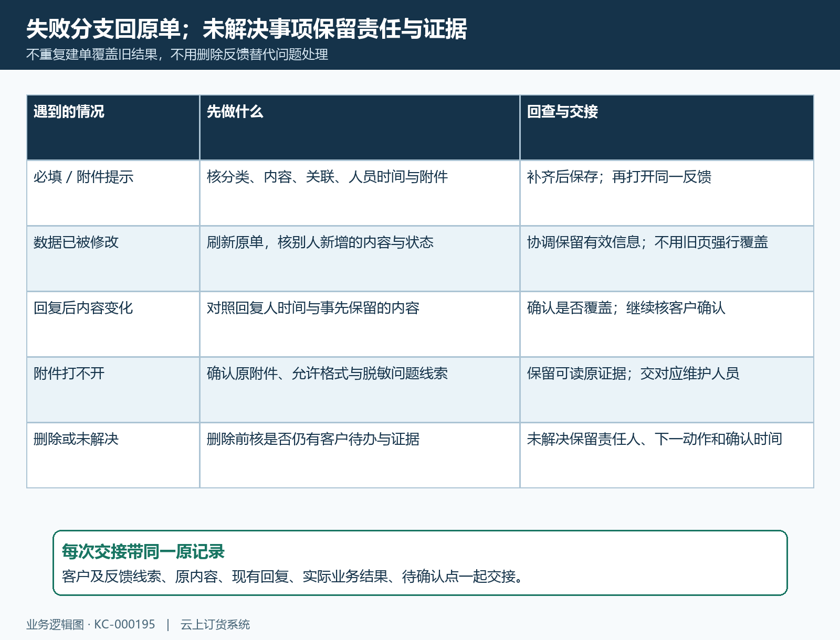Click the cell 补齐后保存；再打开同一反馈
This screenshot has height=640, width=840.
[x=667, y=193]
